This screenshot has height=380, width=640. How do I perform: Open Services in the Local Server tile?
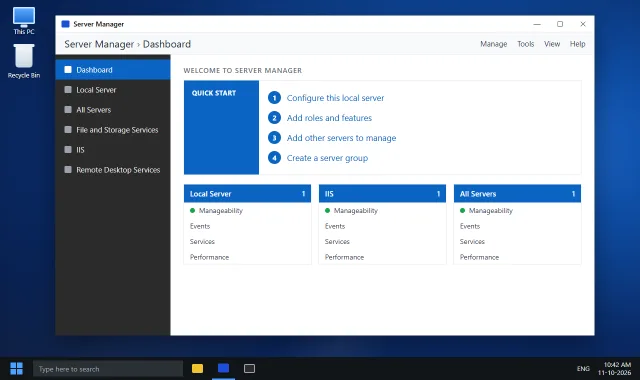pos(202,242)
